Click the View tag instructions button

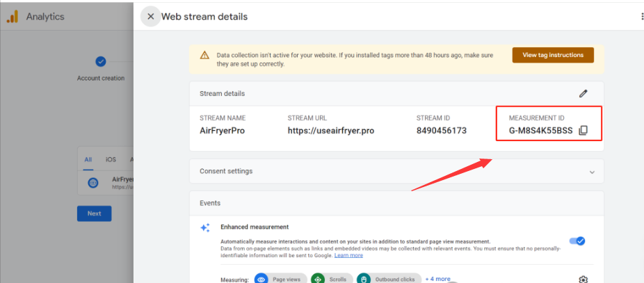tap(552, 55)
